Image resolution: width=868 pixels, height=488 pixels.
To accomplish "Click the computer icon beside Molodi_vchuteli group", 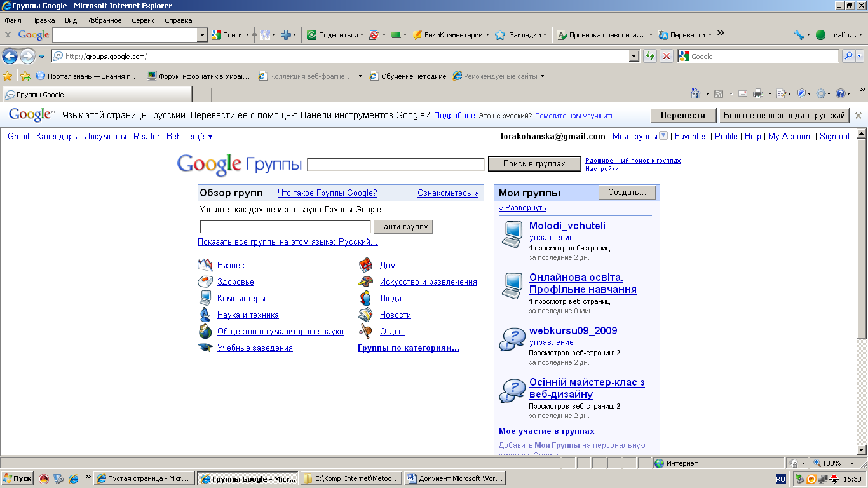I will click(512, 234).
